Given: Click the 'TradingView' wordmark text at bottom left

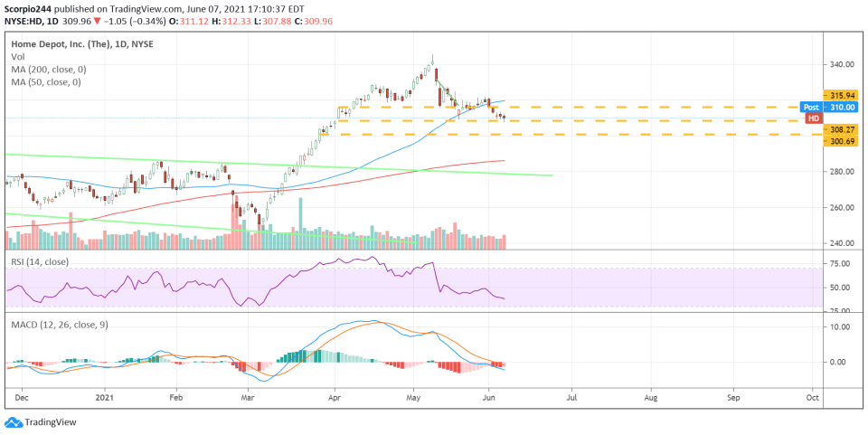Looking at the screenshot, I should 51,422.
